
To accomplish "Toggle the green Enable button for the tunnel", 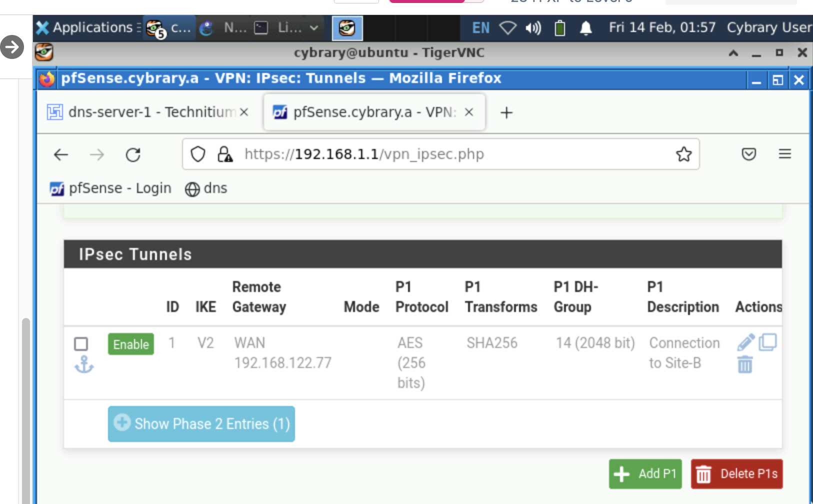I will (130, 344).
